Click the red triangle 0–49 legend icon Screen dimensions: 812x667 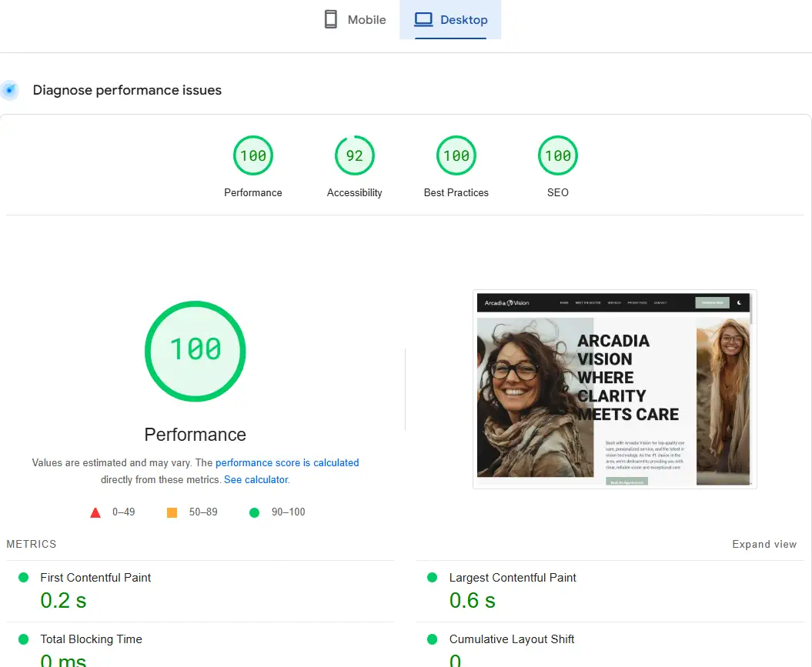tap(95, 512)
